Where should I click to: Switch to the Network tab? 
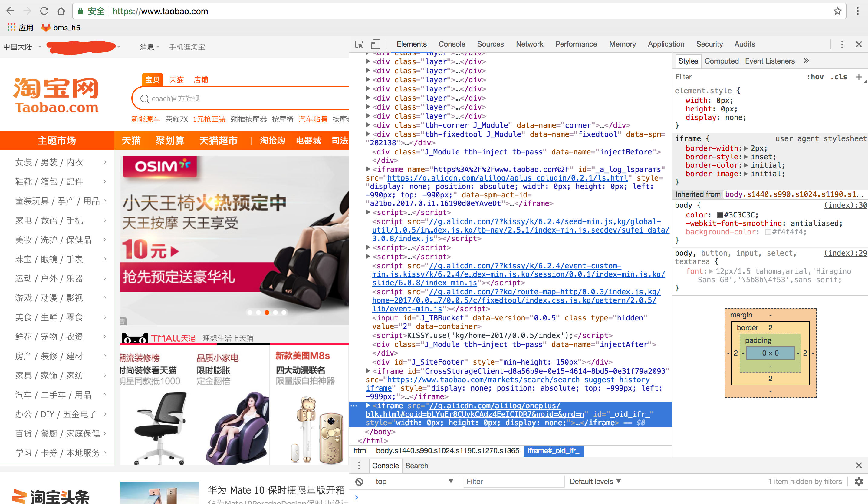(x=529, y=44)
